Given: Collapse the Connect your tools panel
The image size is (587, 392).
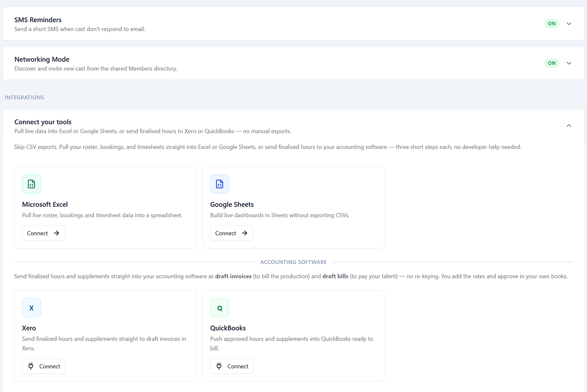Looking at the screenshot, I should click(569, 126).
